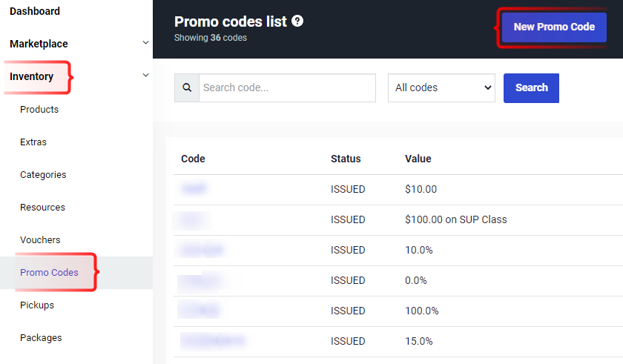Viewport: 623px width, 364px height.
Task: Click into the Search code input field
Action: 287,87
